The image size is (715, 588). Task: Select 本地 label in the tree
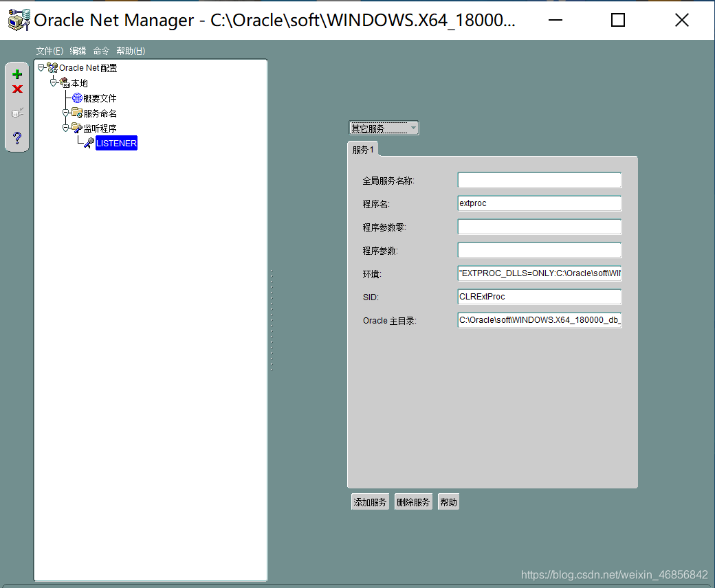pos(79,83)
